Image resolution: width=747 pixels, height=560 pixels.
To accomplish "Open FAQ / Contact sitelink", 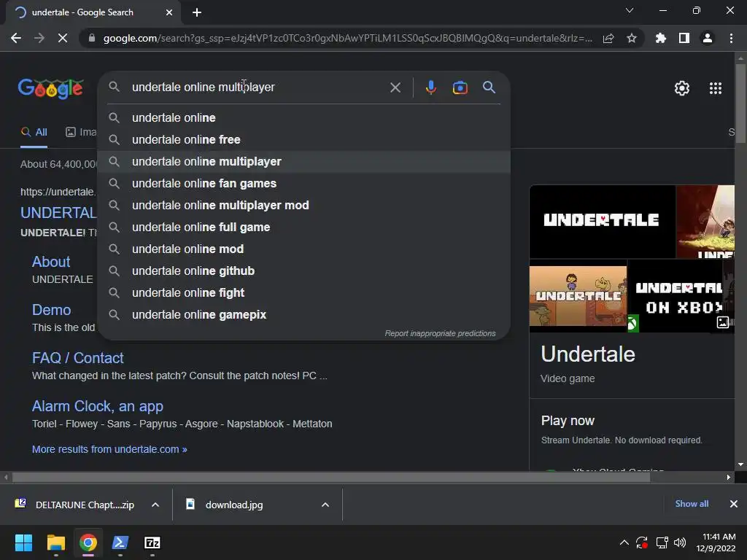I will [x=77, y=357].
